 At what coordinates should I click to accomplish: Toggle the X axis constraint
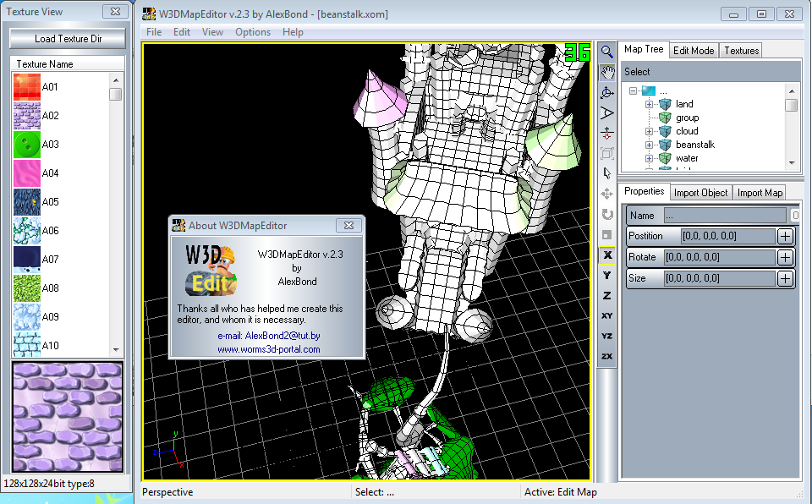click(x=606, y=255)
